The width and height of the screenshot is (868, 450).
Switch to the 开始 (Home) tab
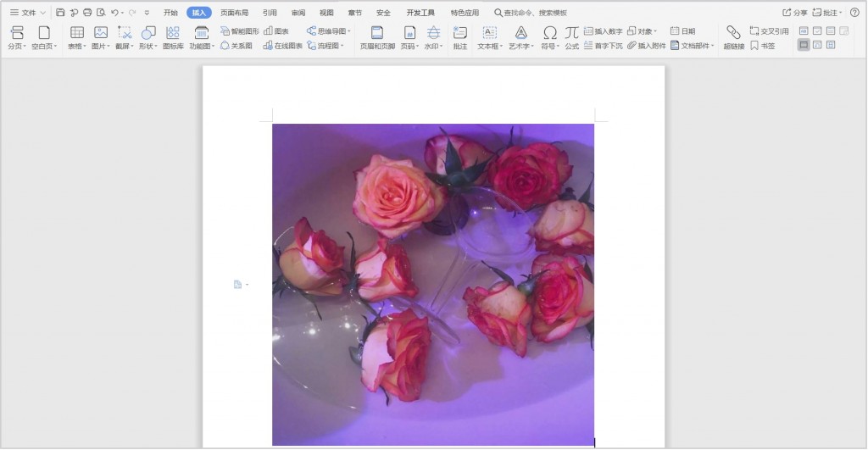[x=170, y=12]
